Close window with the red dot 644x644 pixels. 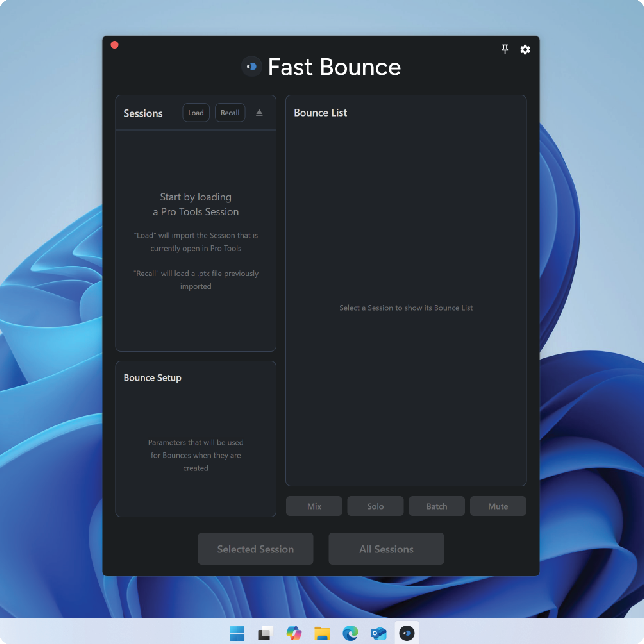point(115,45)
